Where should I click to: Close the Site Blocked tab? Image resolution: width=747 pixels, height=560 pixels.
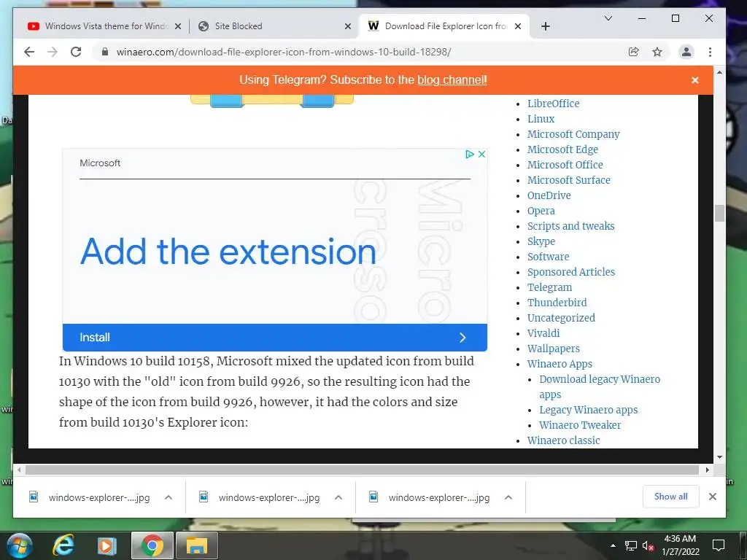[348, 26]
